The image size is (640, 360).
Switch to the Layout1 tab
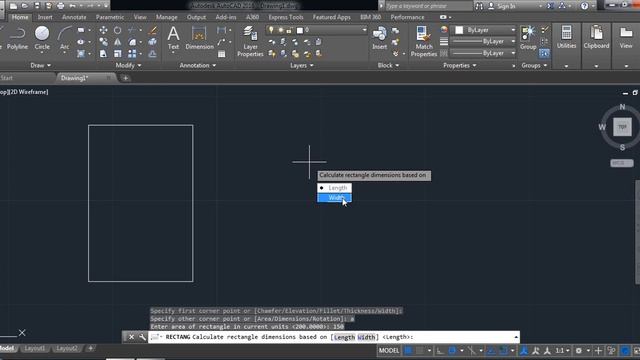(x=34, y=348)
